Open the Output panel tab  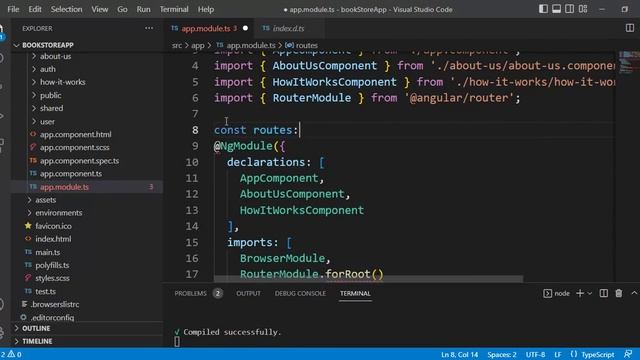(x=248, y=293)
